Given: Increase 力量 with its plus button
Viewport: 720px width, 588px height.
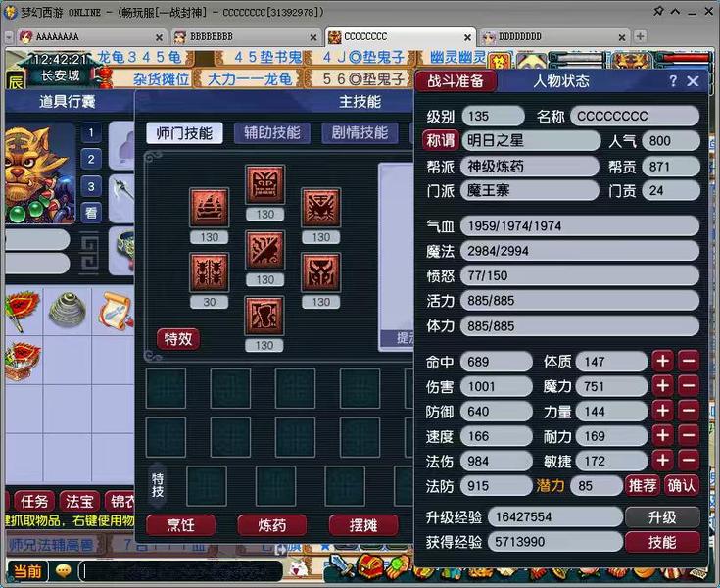Looking at the screenshot, I should pos(662,411).
